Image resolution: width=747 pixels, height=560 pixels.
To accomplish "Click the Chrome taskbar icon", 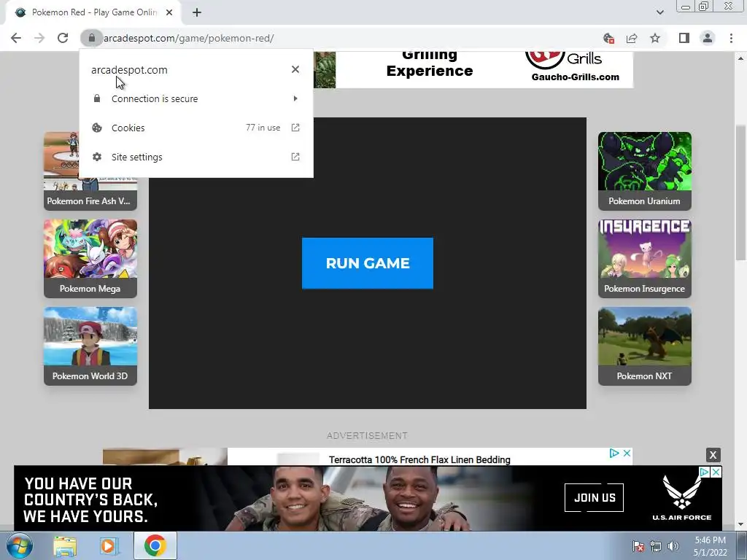I will click(x=155, y=545).
